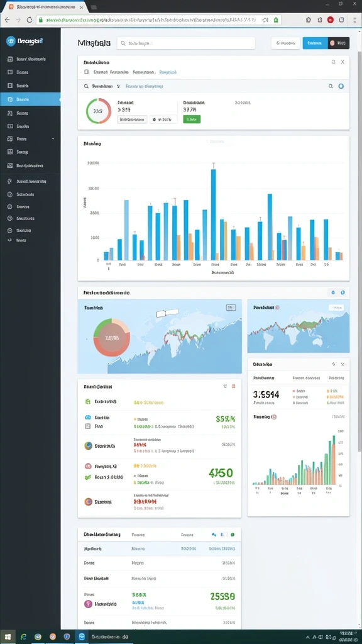
Task: Click the browser reload icon
Action: 30,19
